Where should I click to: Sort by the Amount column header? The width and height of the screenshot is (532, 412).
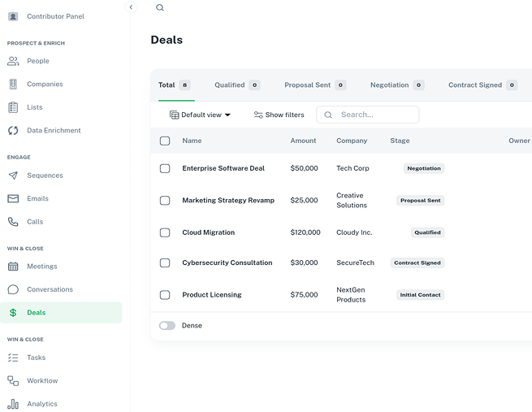click(303, 141)
